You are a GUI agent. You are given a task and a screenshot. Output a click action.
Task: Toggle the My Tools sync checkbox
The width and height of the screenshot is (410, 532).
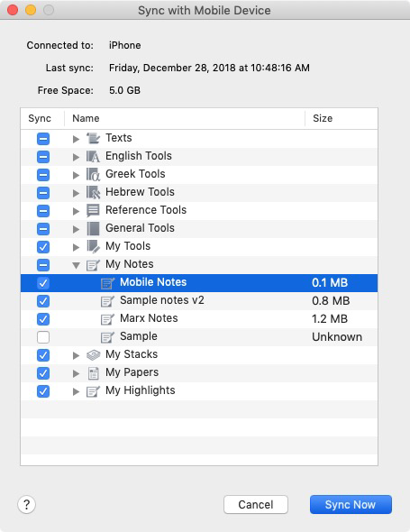(x=43, y=247)
